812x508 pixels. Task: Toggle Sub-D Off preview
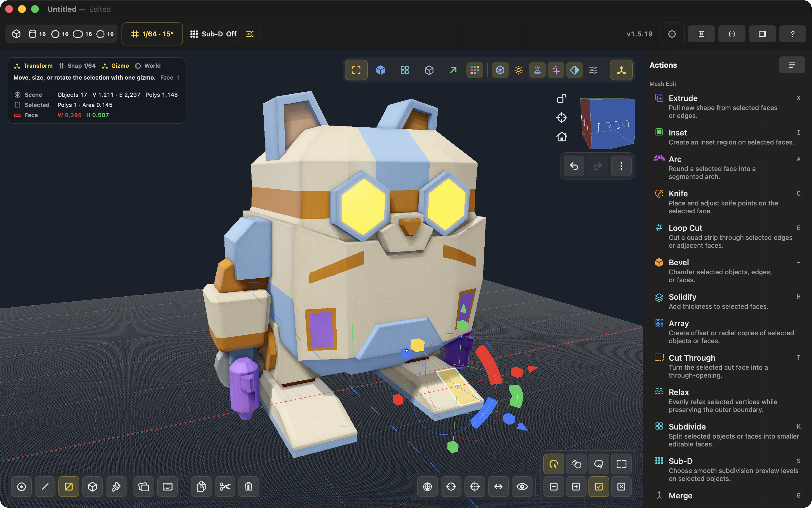click(x=213, y=34)
